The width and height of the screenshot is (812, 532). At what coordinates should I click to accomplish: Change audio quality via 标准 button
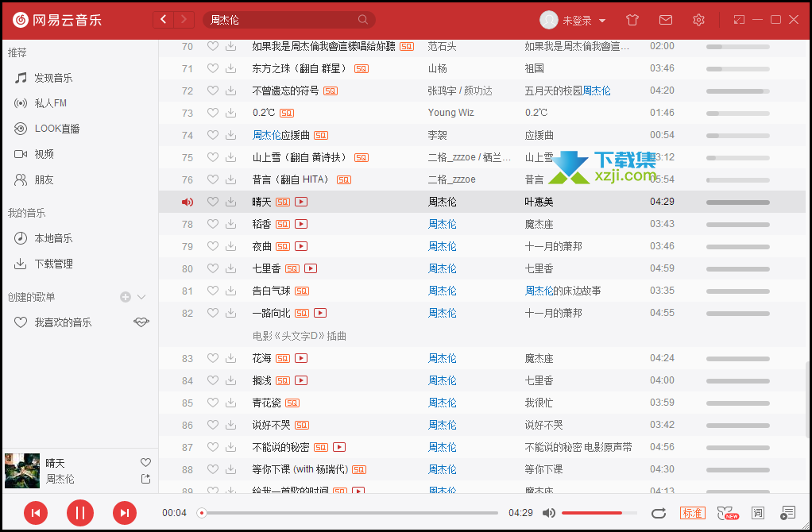coord(692,513)
